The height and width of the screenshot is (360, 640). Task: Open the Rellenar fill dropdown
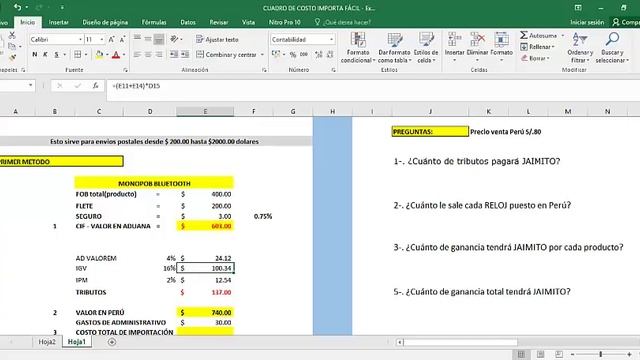tap(537, 47)
